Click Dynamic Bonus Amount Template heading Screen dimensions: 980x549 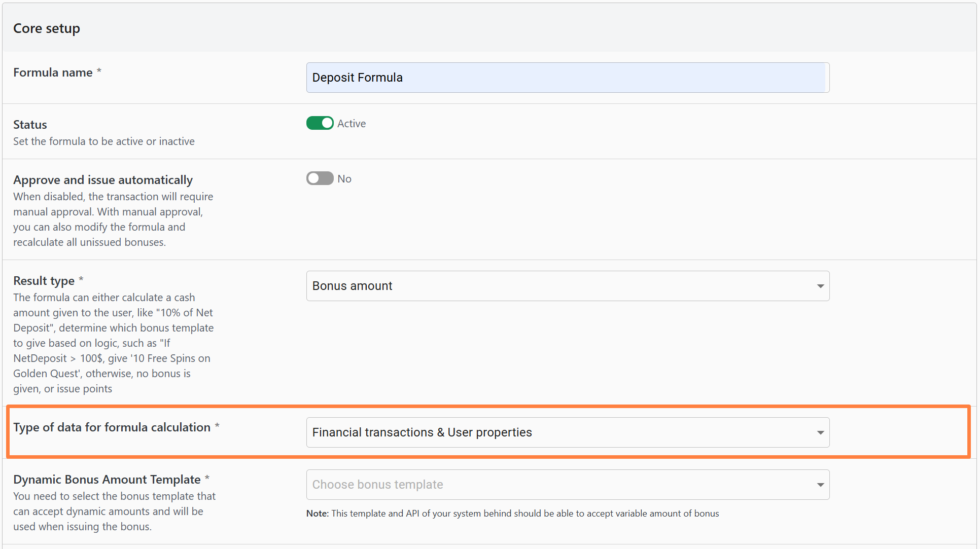[x=107, y=480]
